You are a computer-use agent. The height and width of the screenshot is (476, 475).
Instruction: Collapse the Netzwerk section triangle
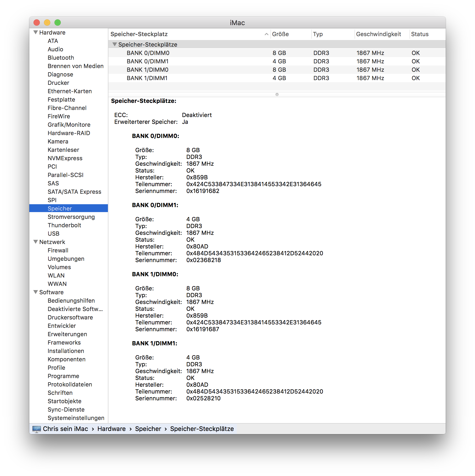click(36, 242)
